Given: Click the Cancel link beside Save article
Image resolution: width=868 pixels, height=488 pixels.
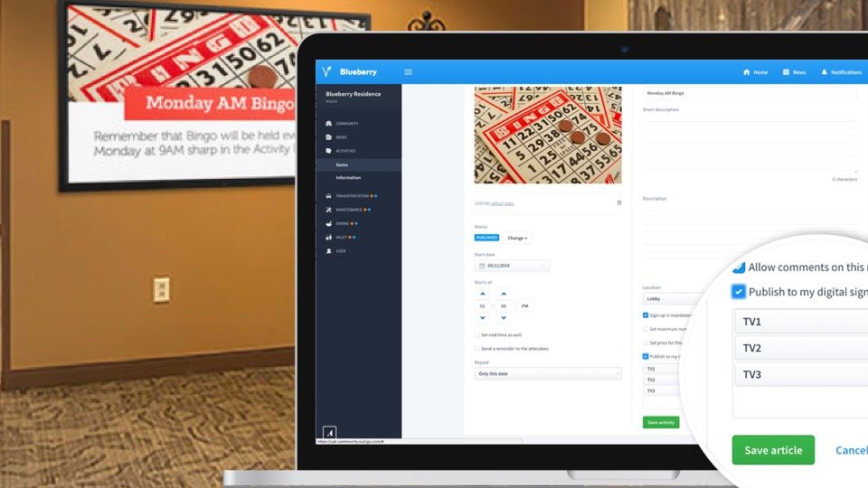Looking at the screenshot, I should [x=852, y=450].
